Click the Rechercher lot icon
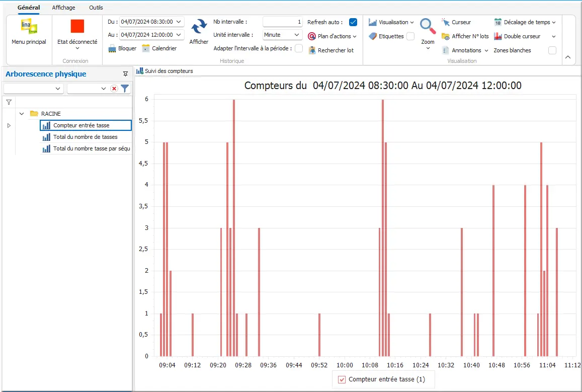The height and width of the screenshot is (392, 582). [x=312, y=50]
